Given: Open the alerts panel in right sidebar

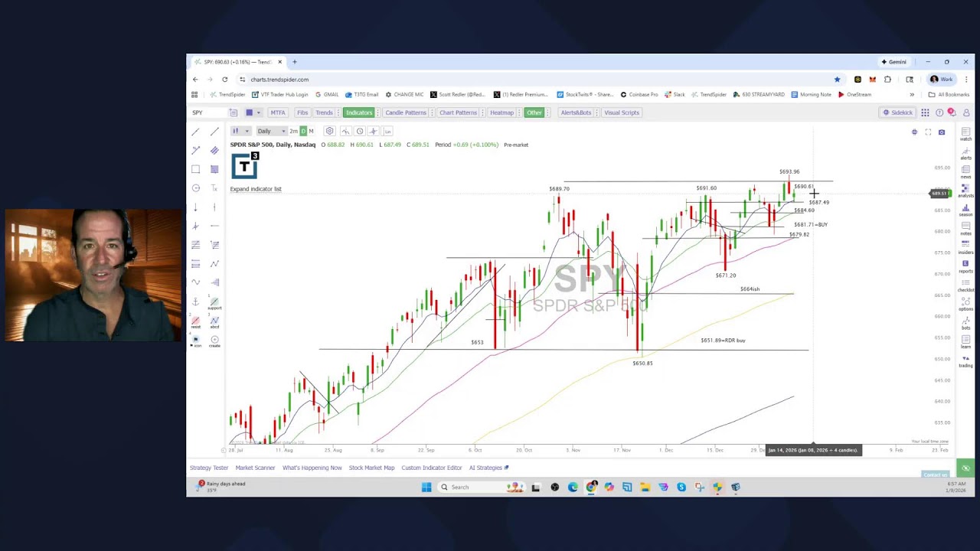Looking at the screenshot, I should pos(966,154).
